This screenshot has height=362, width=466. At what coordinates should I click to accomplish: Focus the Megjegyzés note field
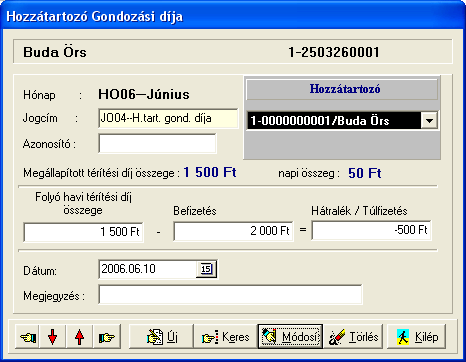[x=230, y=294]
